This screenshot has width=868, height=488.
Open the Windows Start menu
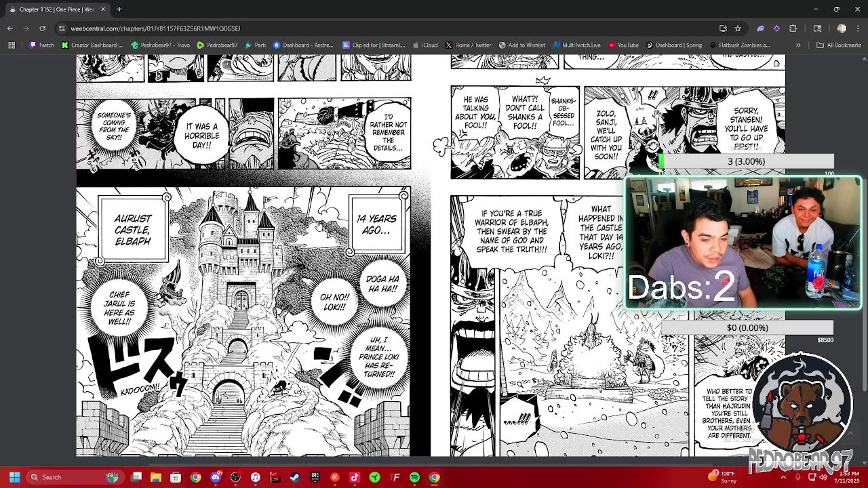pos(14,477)
